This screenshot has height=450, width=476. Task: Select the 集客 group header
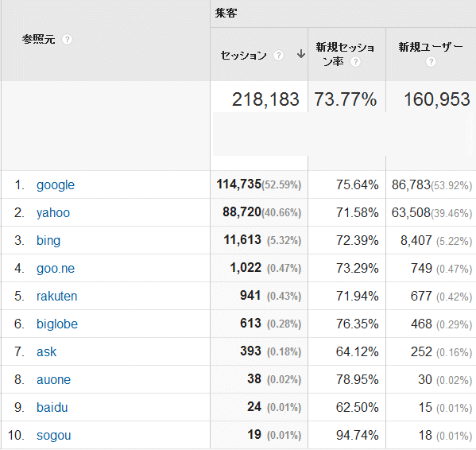[226, 13]
